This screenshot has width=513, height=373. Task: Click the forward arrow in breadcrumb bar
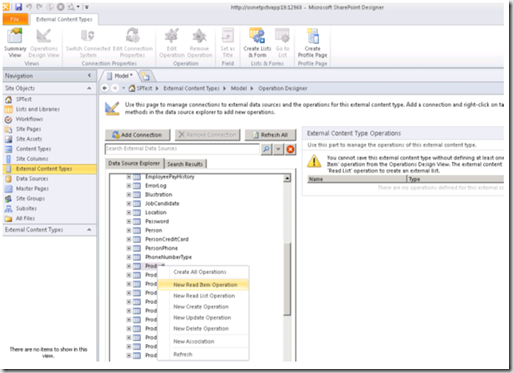[x=115, y=88]
